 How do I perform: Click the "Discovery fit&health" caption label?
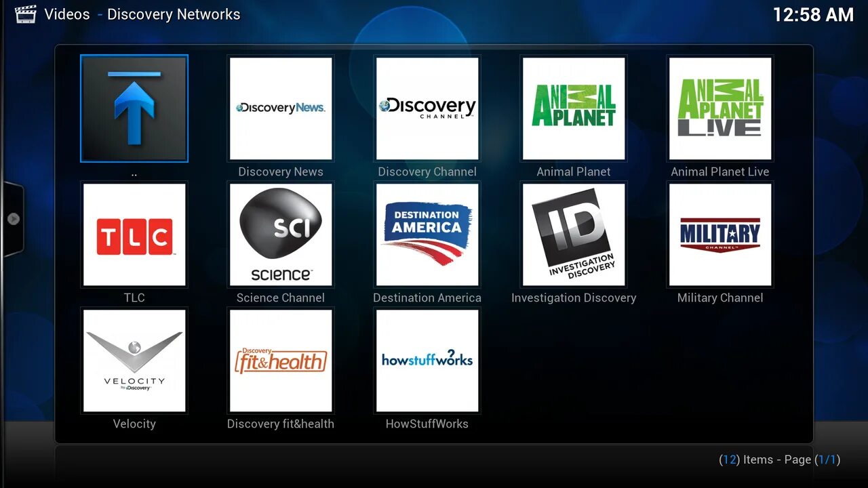(x=281, y=424)
